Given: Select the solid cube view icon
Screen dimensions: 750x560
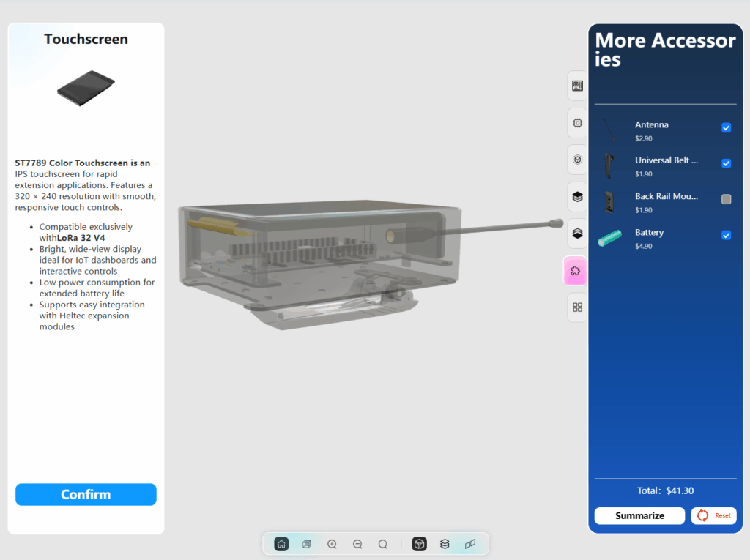Looking at the screenshot, I should pyautogui.click(x=419, y=544).
